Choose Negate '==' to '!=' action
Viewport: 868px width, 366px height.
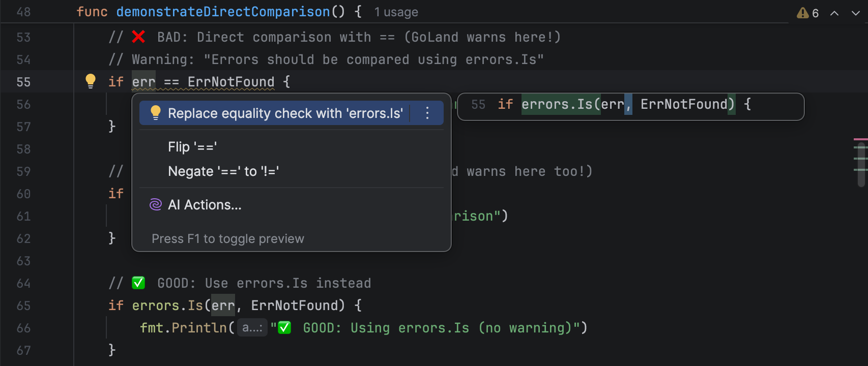[223, 171]
